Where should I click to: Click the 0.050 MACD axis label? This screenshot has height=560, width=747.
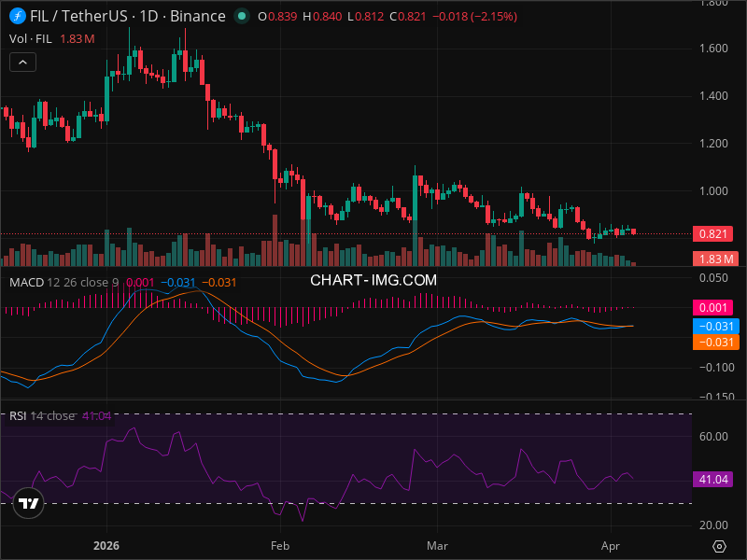point(713,278)
